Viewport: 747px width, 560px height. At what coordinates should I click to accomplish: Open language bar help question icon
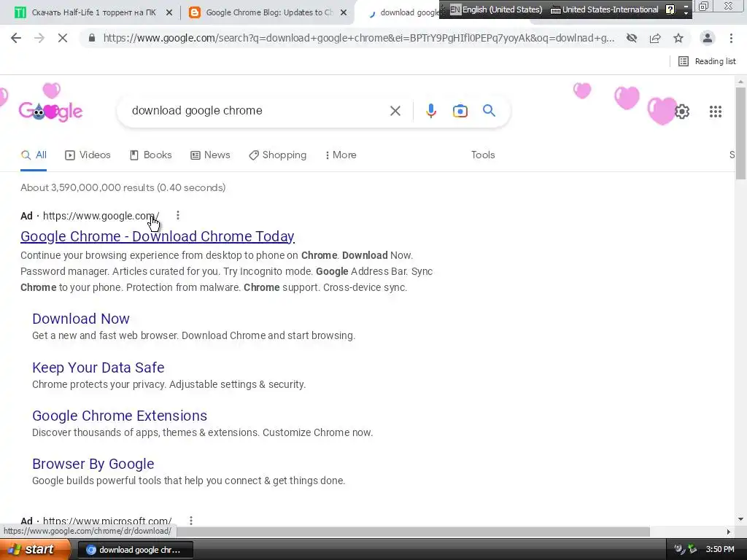click(670, 9)
